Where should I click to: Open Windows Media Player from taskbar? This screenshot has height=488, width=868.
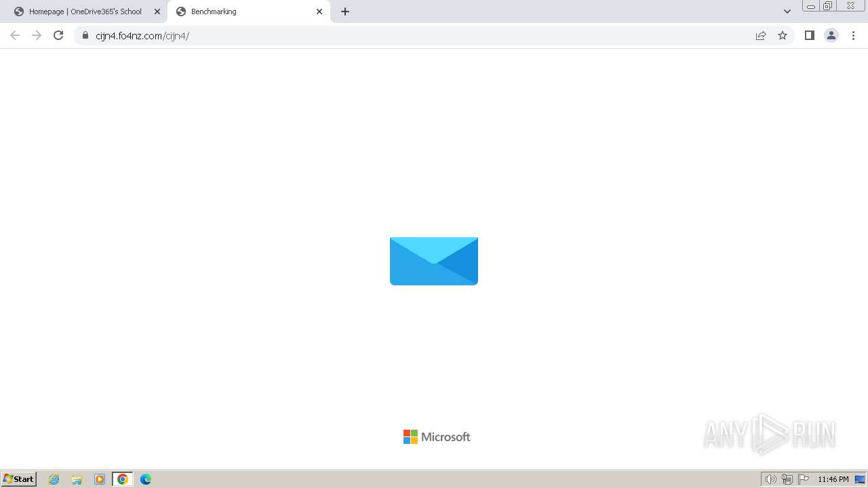(100, 479)
